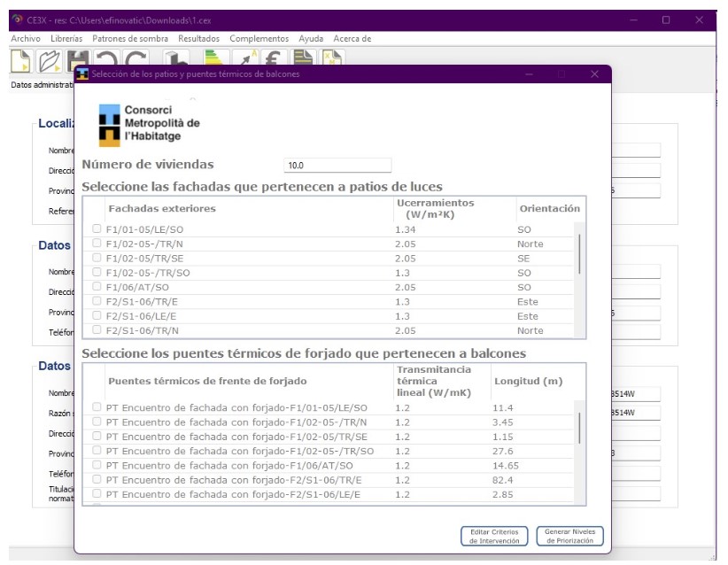Select PT Encuentro forjado-F1/06/AT/SO checkbox
This screenshot has height=565, width=728.
click(x=97, y=464)
